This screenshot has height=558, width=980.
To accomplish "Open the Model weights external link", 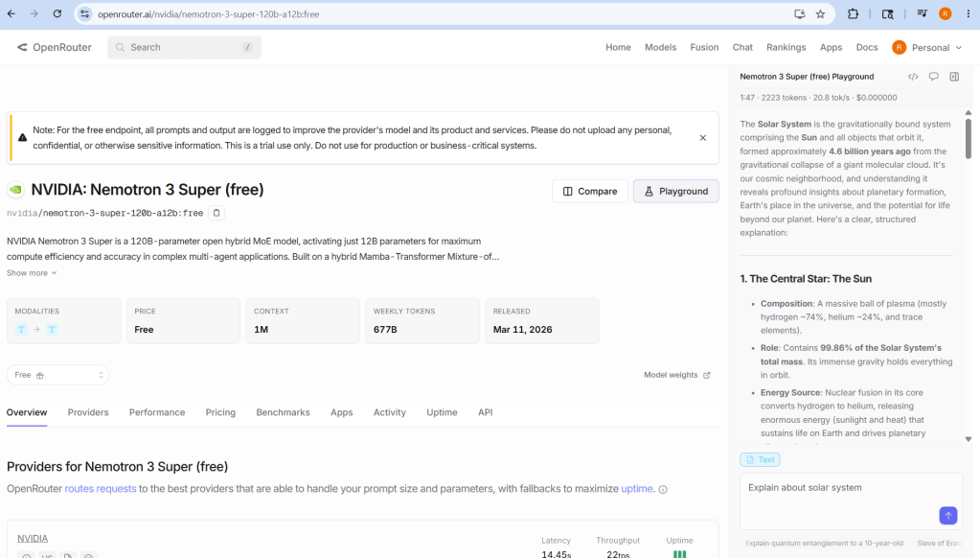I will pos(677,375).
